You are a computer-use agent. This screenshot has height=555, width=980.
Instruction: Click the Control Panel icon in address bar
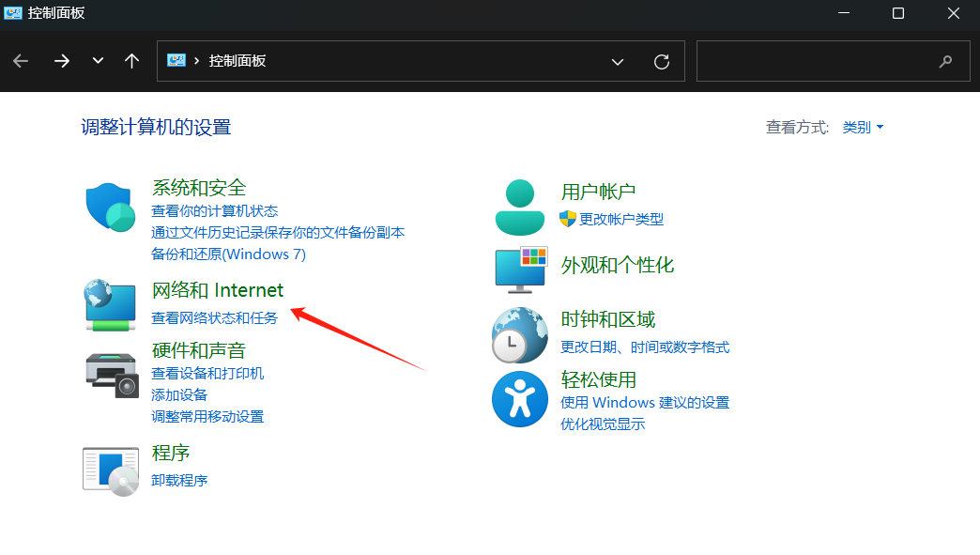point(176,61)
